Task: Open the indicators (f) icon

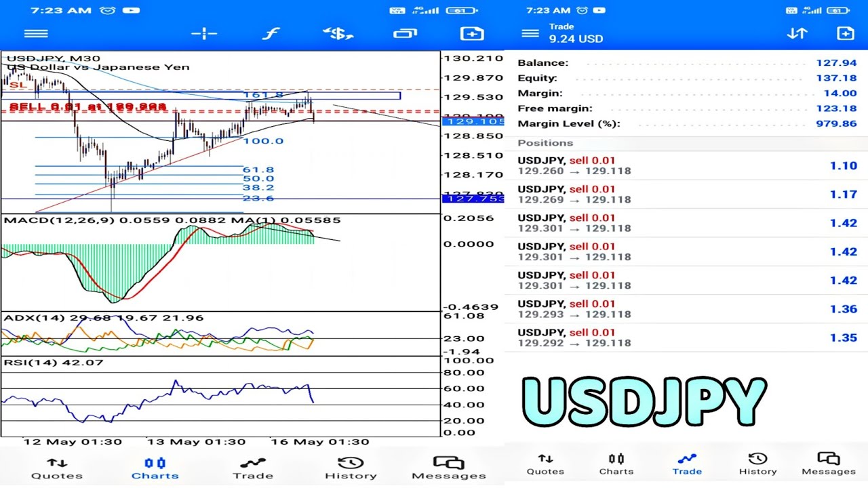Action: pyautogui.click(x=271, y=34)
